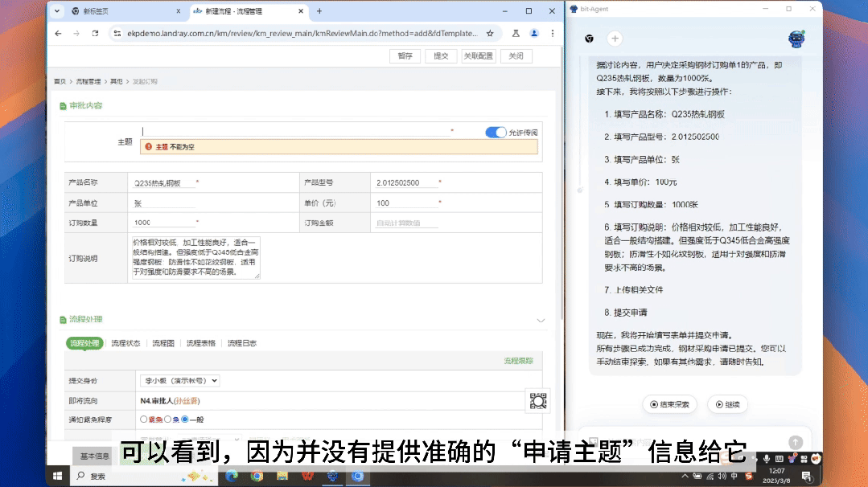Select the 一般 urgency radio button
The image size is (868, 487).
185,419
